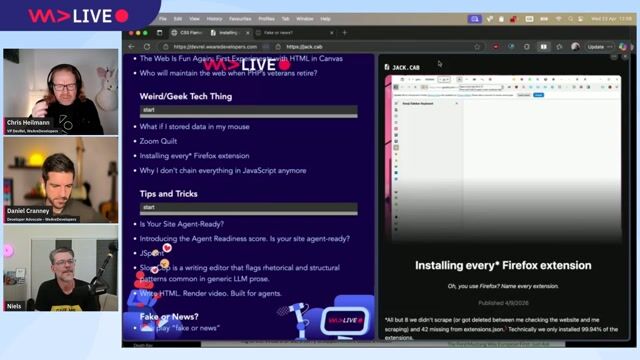The height and width of the screenshot is (360, 640).
Task: Open the Favourites menu
Action: [240, 19]
